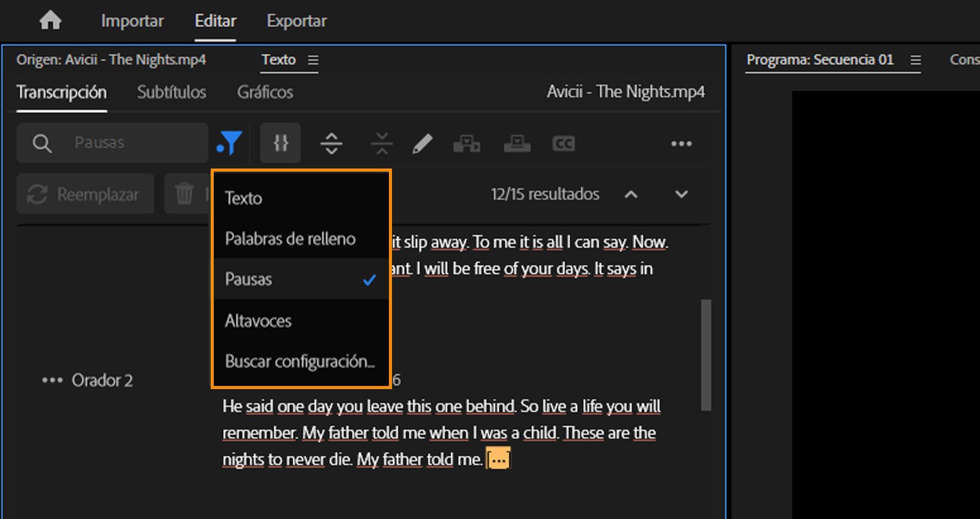Choose Altavoces in the filter menu
Screen dimensions: 980x519
[300, 320]
